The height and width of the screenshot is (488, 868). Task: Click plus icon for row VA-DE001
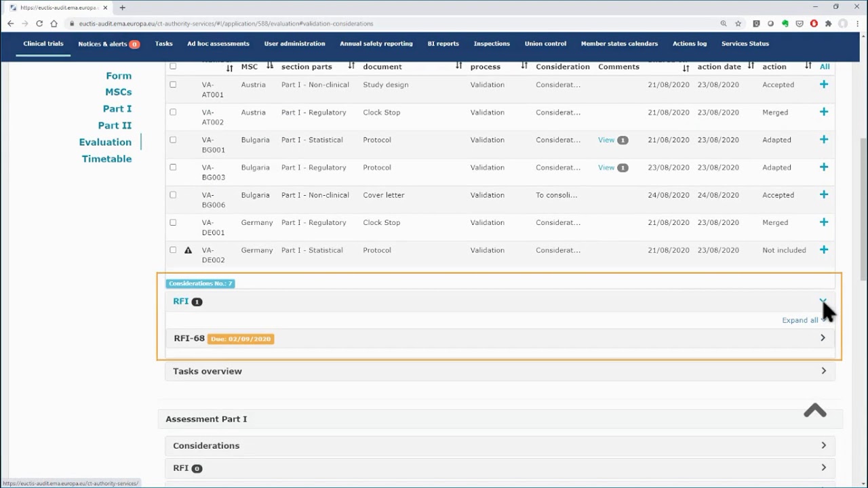point(823,222)
